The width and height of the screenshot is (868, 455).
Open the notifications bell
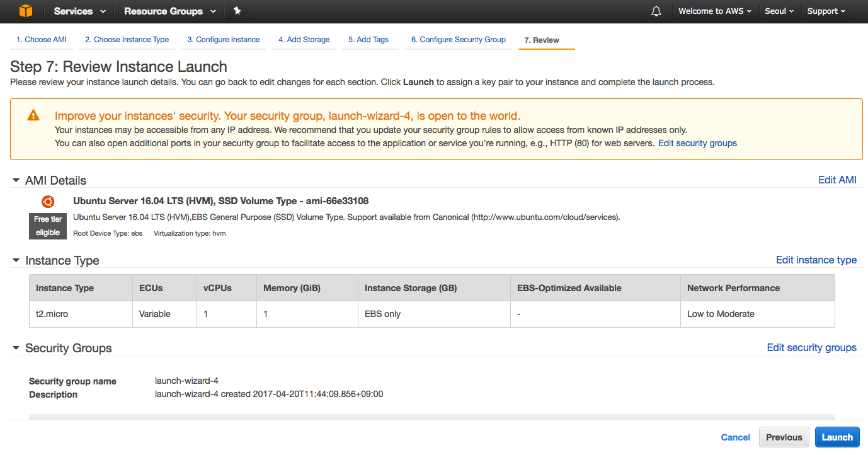tap(656, 11)
